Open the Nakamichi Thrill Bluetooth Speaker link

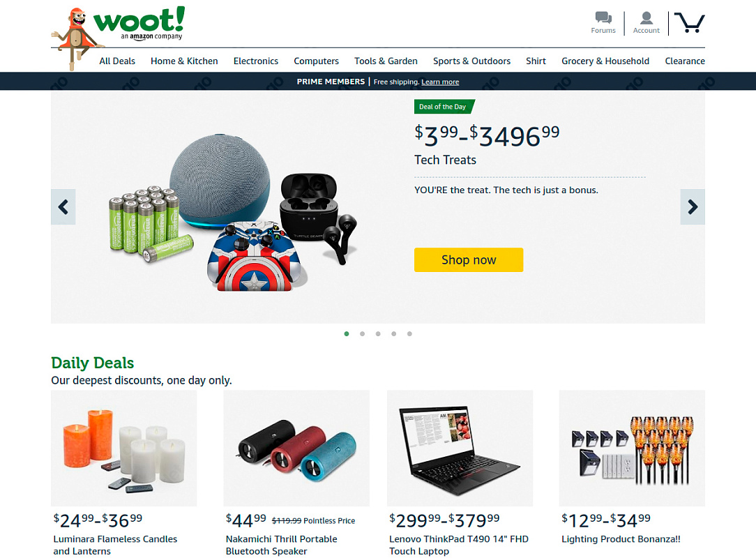pos(281,545)
